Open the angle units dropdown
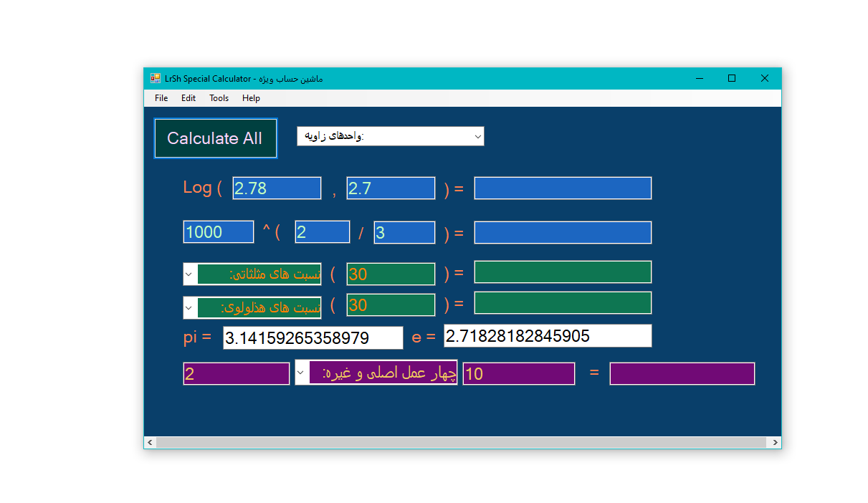This screenshot has width=868, height=503. point(477,136)
